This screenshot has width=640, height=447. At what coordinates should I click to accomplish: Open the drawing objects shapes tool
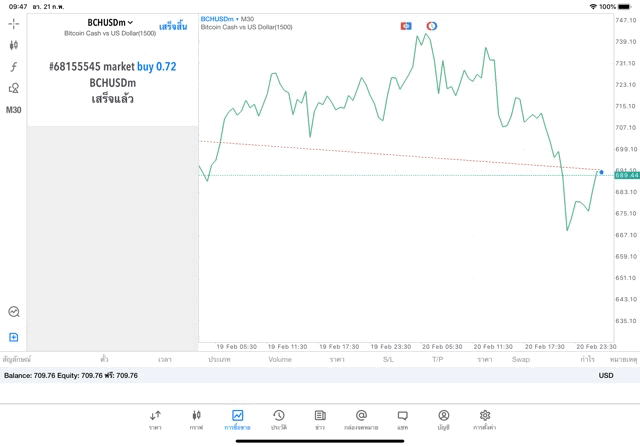click(x=13, y=88)
